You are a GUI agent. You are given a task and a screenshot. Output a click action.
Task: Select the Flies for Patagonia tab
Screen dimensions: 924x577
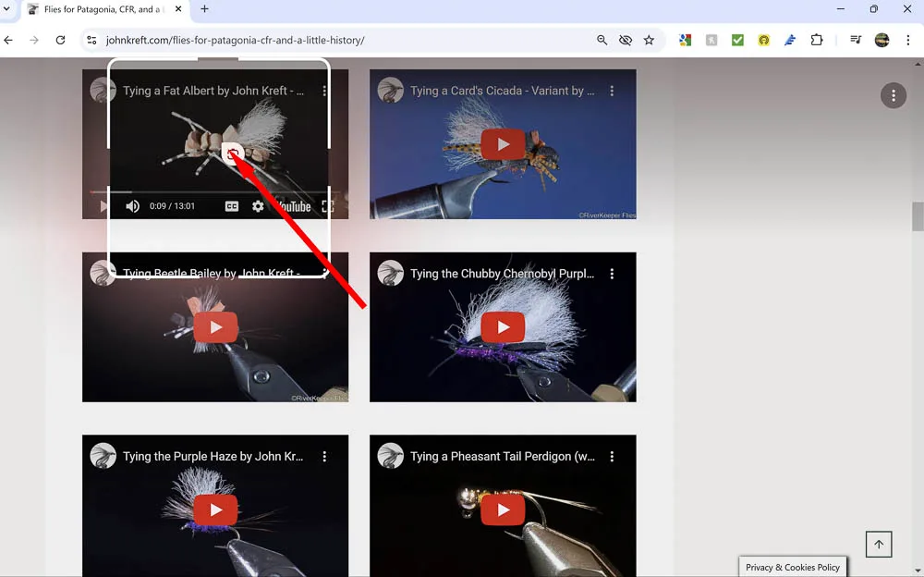(x=105, y=9)
